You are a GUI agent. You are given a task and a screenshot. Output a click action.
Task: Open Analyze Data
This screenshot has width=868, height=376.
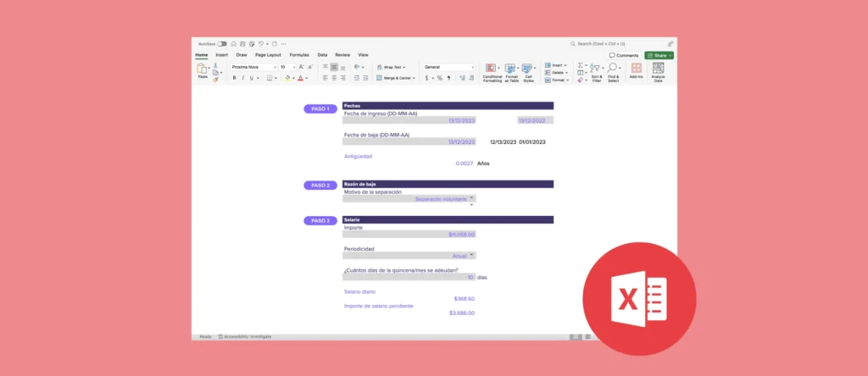(658, 71)
